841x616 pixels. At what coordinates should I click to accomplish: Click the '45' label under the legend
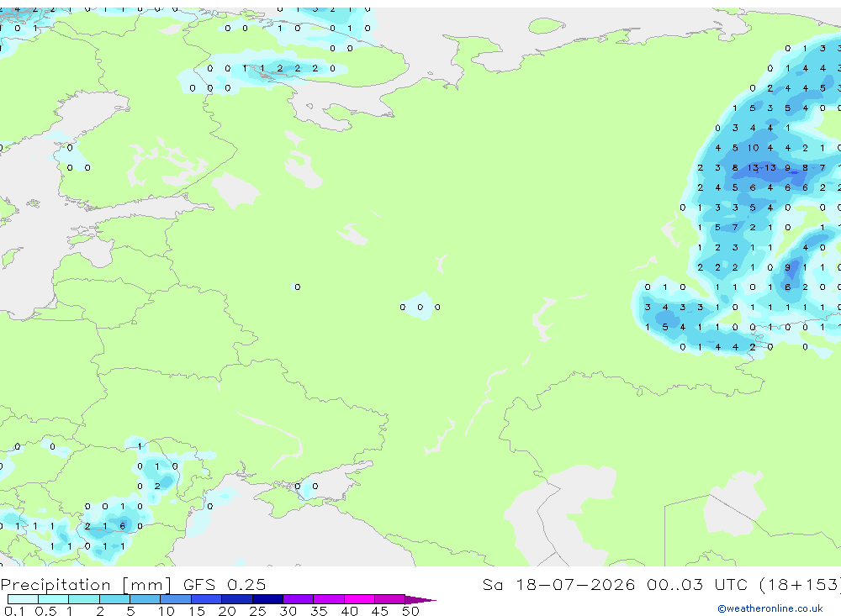coord(380,611)
